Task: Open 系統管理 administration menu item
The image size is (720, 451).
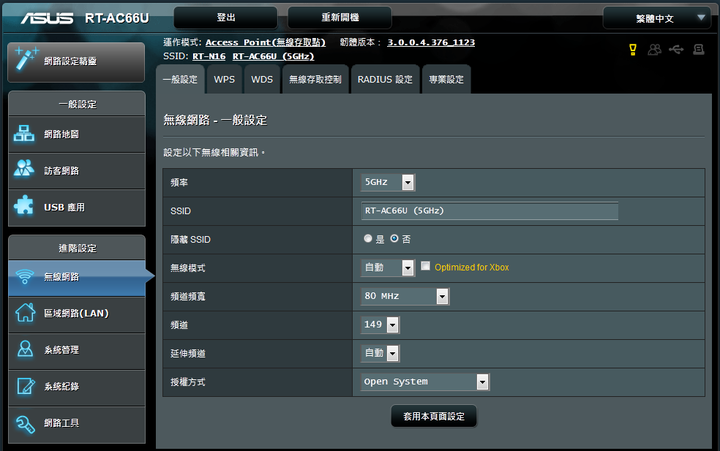Action: tap(77, 350)
